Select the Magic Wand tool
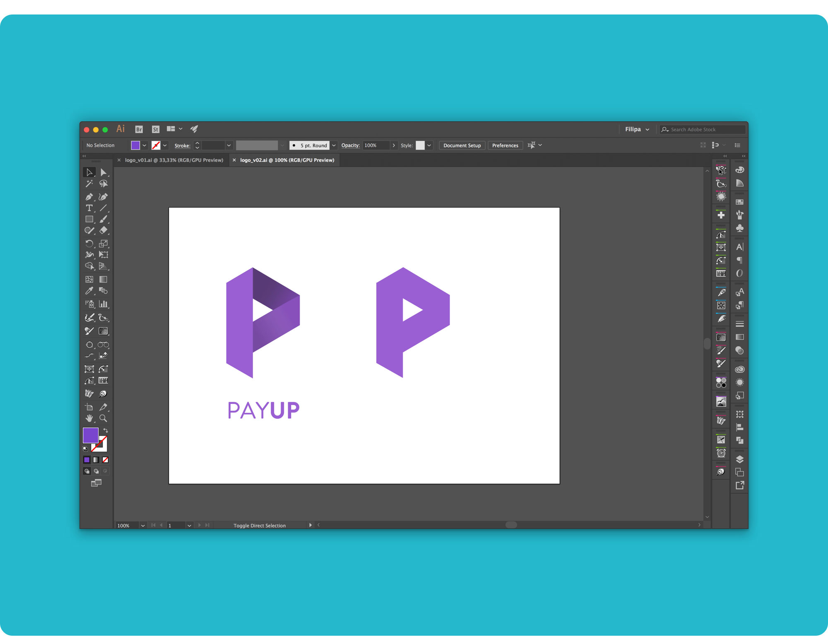The image size is (828, 644). pos(89,183)
